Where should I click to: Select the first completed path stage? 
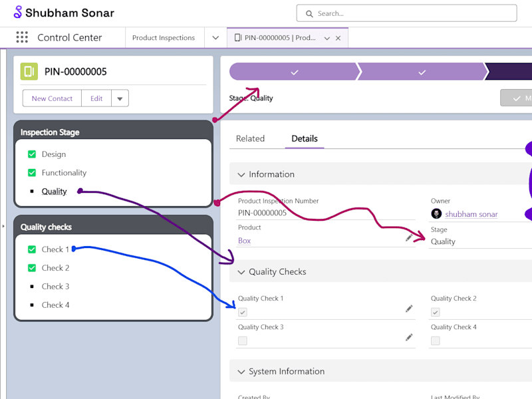pos(294,72)
